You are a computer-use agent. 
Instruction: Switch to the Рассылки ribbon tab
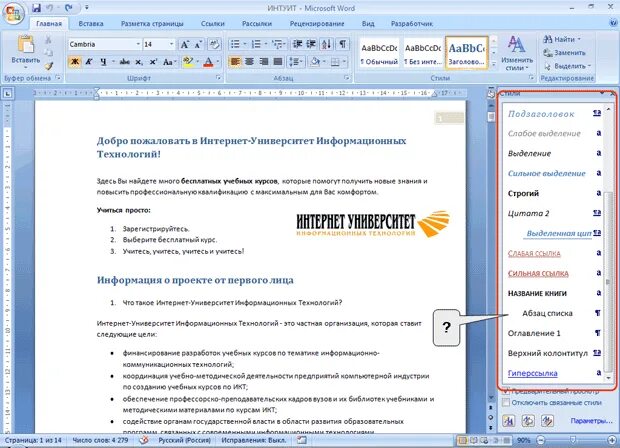click(257, 24)
